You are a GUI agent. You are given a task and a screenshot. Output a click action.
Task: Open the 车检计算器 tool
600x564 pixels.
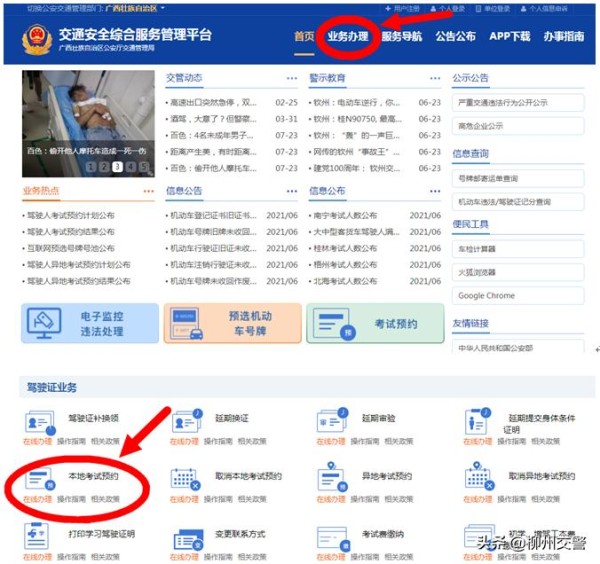(x=518, y=249)
